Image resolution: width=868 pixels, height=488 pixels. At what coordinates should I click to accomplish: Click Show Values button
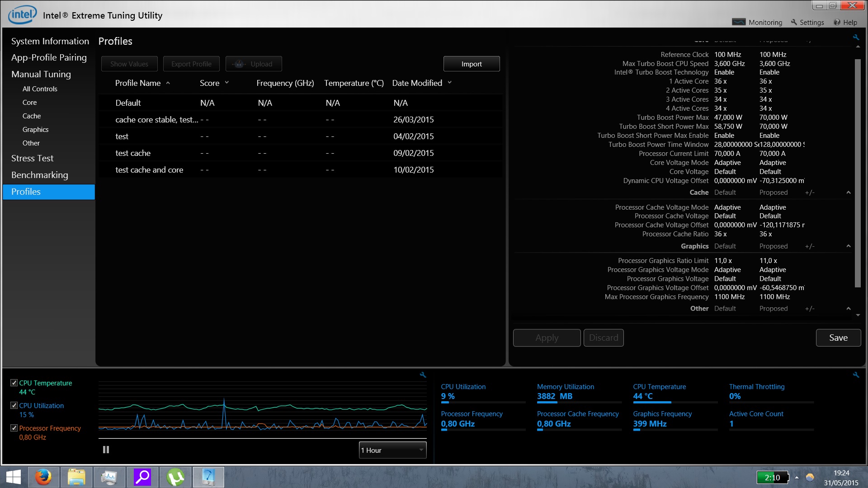click(129, 64)
